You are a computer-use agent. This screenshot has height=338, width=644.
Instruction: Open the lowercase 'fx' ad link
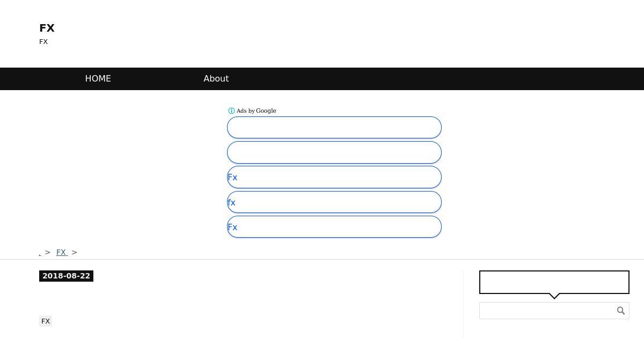(x=334, y=202)
